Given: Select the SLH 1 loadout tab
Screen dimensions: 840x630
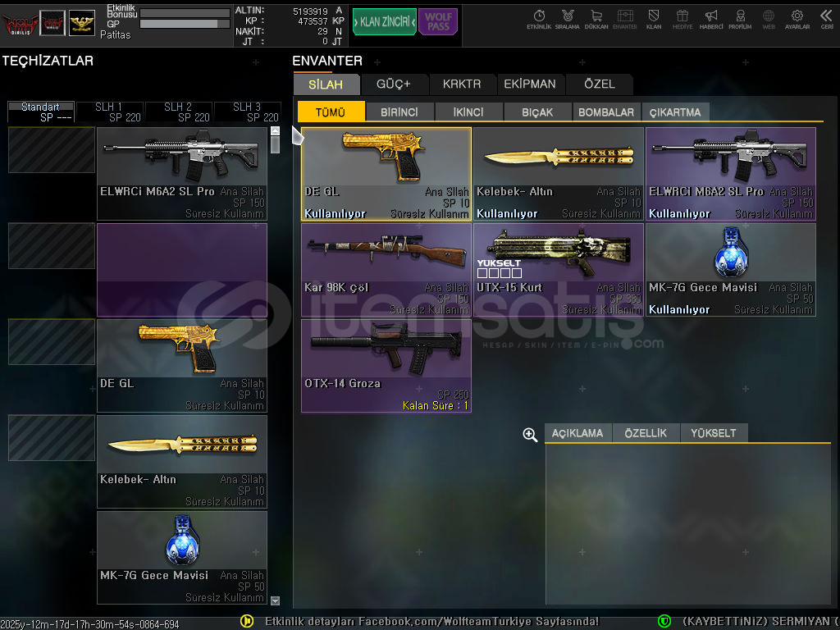Looking at the screenshot, I should pos(109,112).
